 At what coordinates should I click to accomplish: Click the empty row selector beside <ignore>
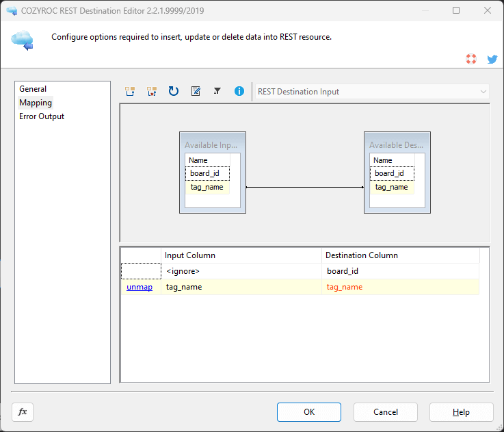[141, 271]
